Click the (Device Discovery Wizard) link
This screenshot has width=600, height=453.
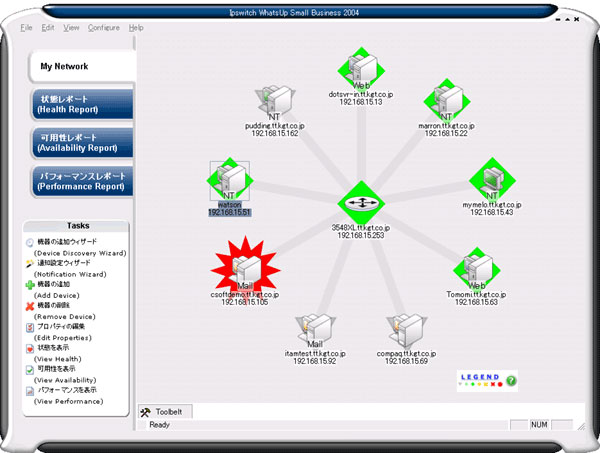(x=80, y=253)
